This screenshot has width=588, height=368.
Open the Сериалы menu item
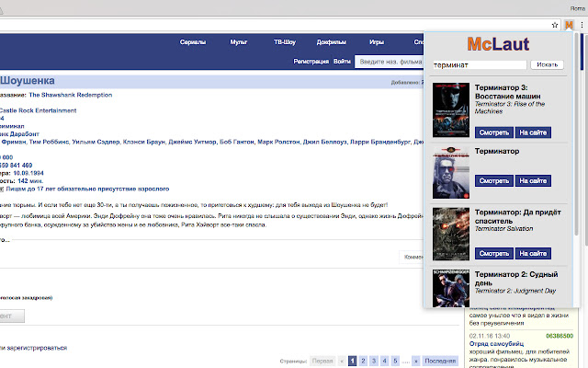[x=192, y=42]
